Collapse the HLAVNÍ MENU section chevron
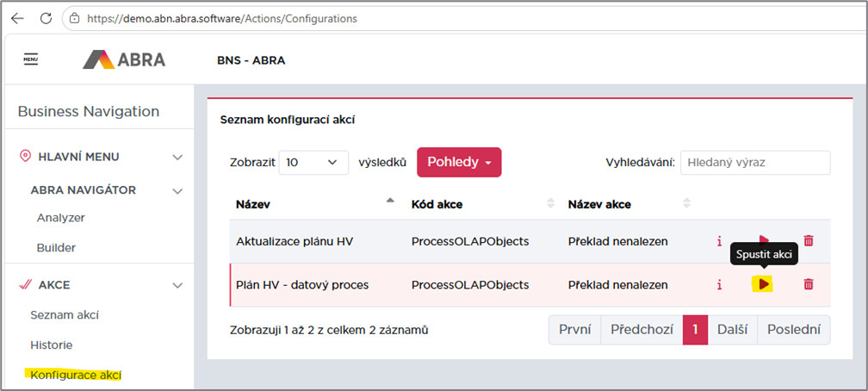 [x=177, y=158]
